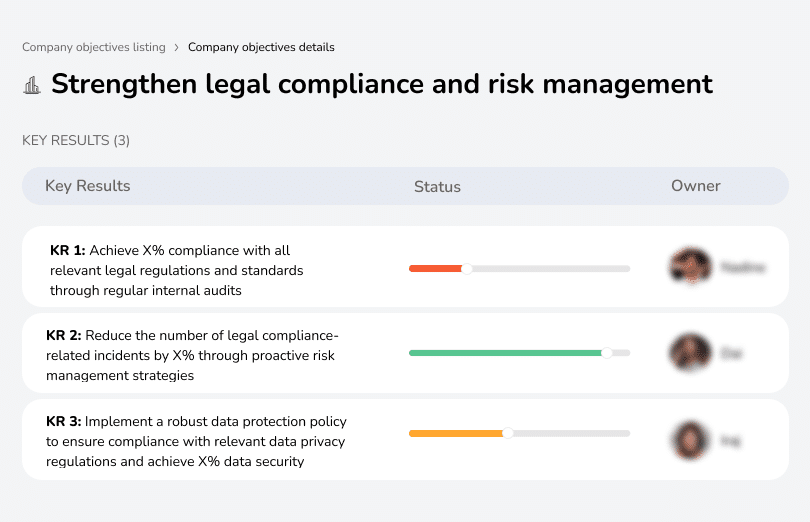Click the Status column header
Viewport: 810px width, 522px height.
pyautogui.click(x=437, y=187)
